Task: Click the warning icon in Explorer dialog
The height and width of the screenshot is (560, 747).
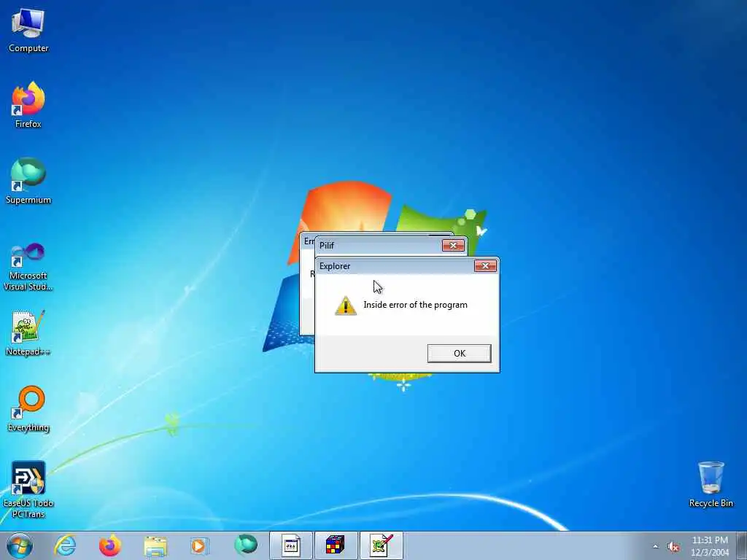Action: click(x=346, y=306)
